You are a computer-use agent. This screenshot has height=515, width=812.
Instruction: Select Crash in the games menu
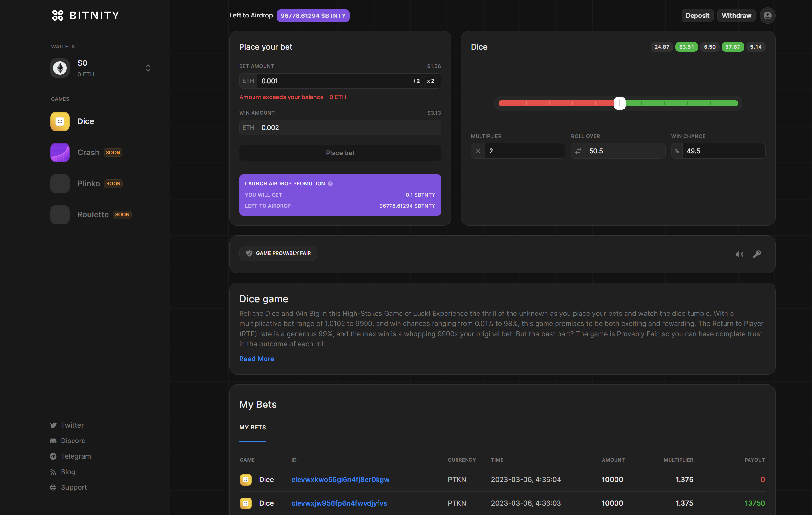pyautogui.click(x=88, y=153)
